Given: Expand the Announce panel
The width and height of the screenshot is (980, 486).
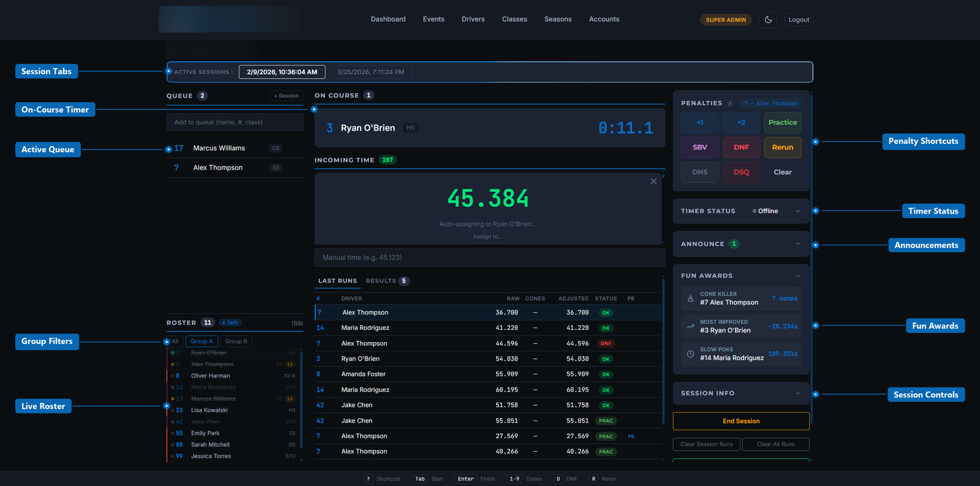Looking at the screenshot, I should [x=741, y=244].
